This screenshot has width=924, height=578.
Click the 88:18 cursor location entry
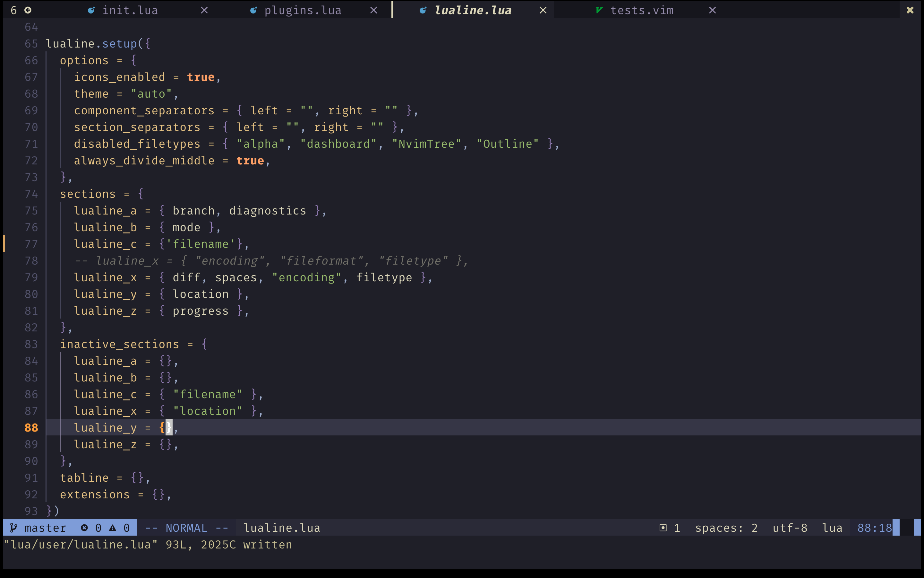(875, 528)
